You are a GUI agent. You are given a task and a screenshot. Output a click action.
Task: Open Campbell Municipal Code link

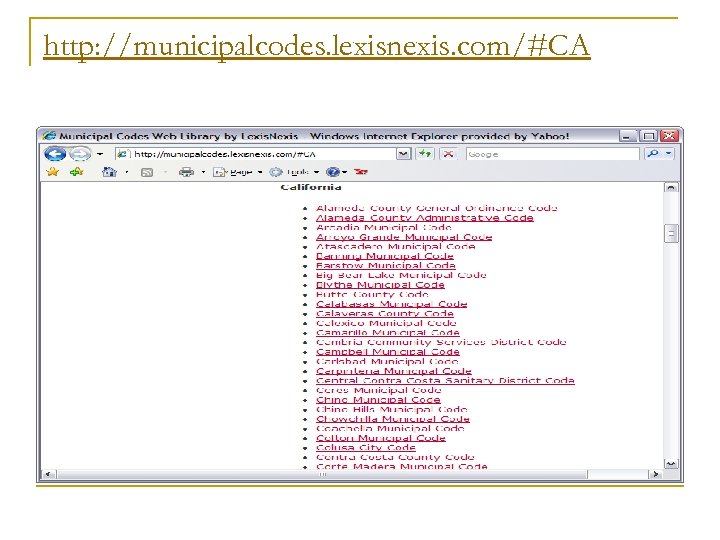coord(388,352)
